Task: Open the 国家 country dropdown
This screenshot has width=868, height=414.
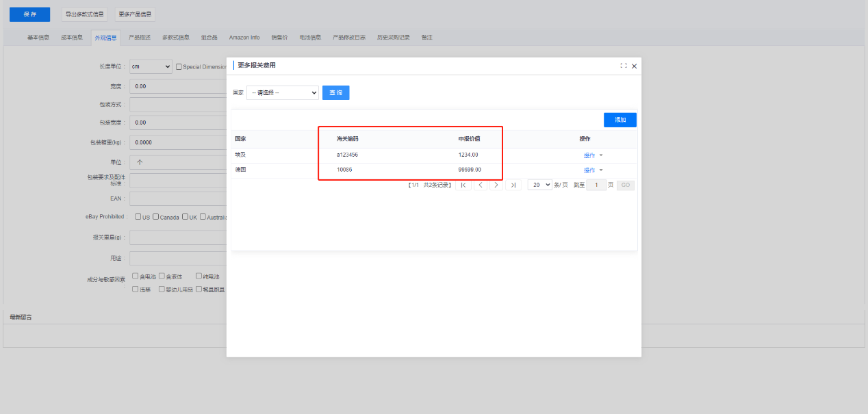Action: tap(283, 92)
